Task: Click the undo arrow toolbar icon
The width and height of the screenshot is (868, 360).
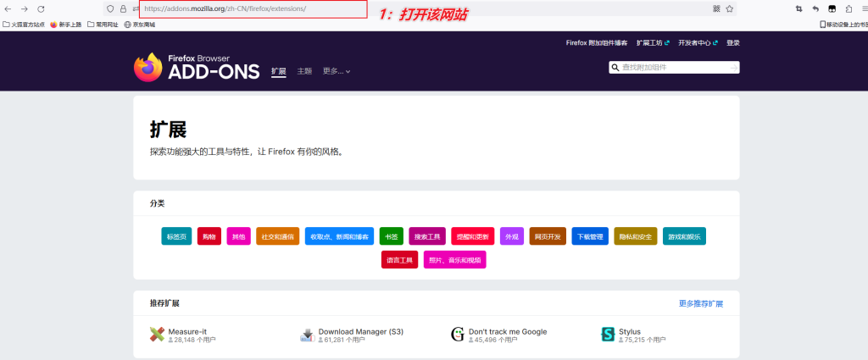Action: [815, 8]
